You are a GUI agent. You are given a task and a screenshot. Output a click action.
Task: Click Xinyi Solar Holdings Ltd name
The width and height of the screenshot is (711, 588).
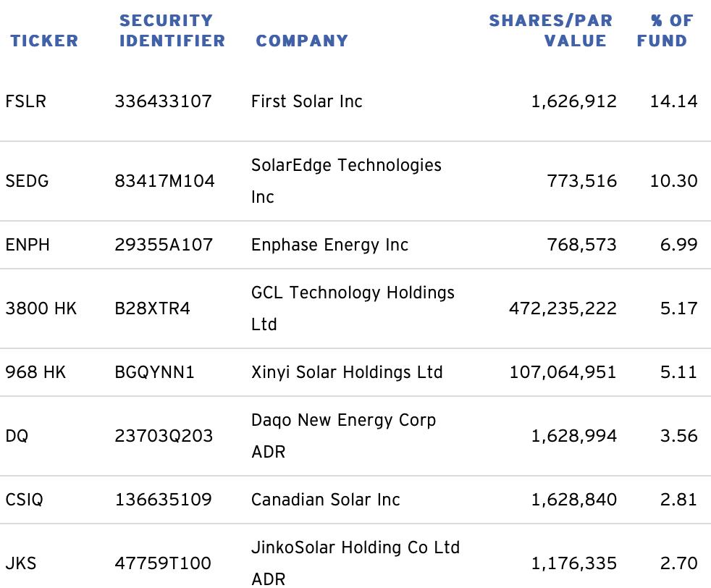coord(347,372)
